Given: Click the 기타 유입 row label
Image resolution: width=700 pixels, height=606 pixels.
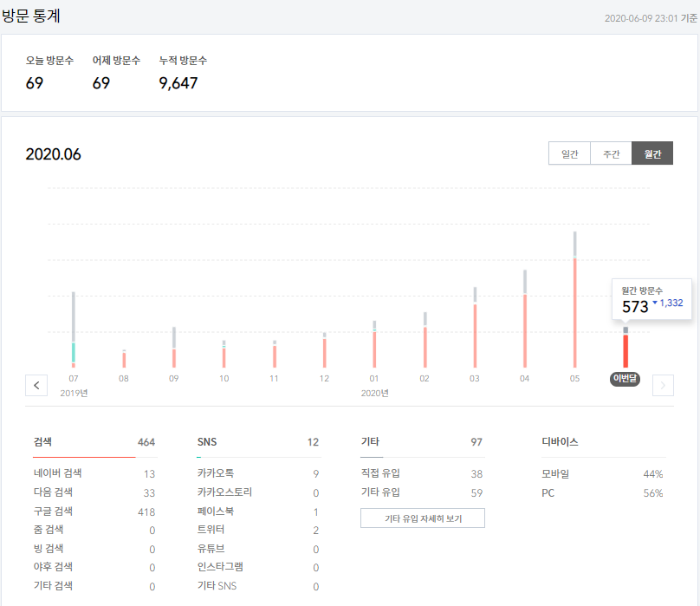Looking at the screenshot, I should click(380, 492).
